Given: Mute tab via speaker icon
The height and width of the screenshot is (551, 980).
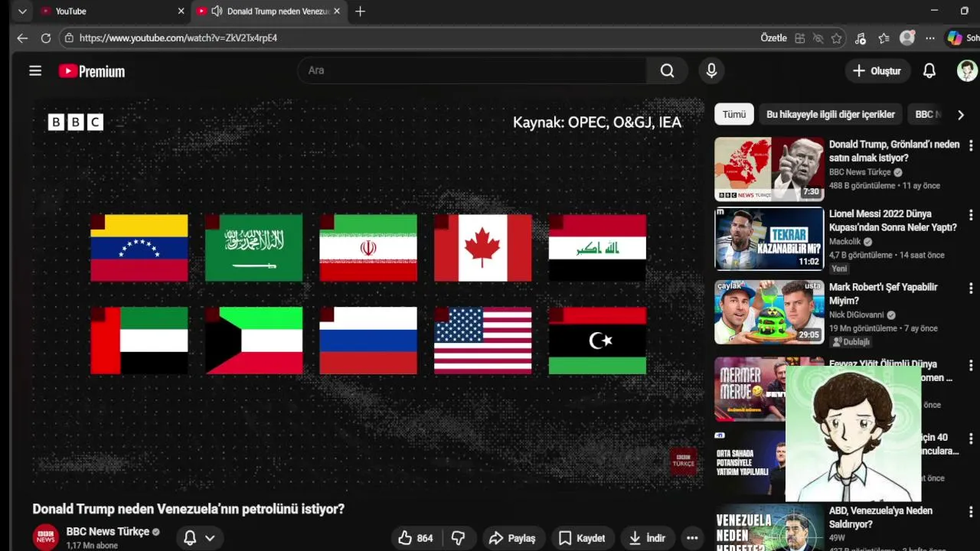Looking at the screenshot, I should click(x=217, y=11).
